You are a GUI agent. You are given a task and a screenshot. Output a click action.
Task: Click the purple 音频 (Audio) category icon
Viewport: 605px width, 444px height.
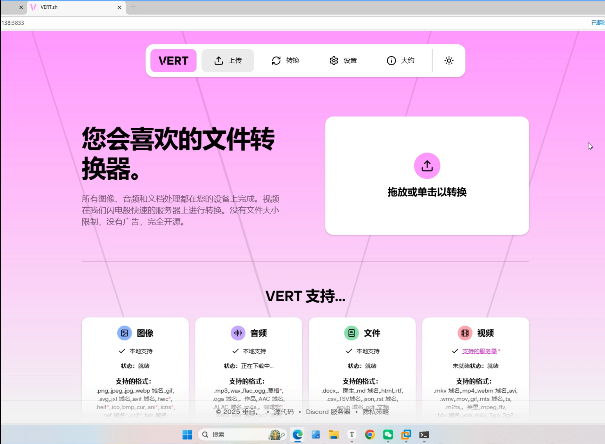coord(238,333)
